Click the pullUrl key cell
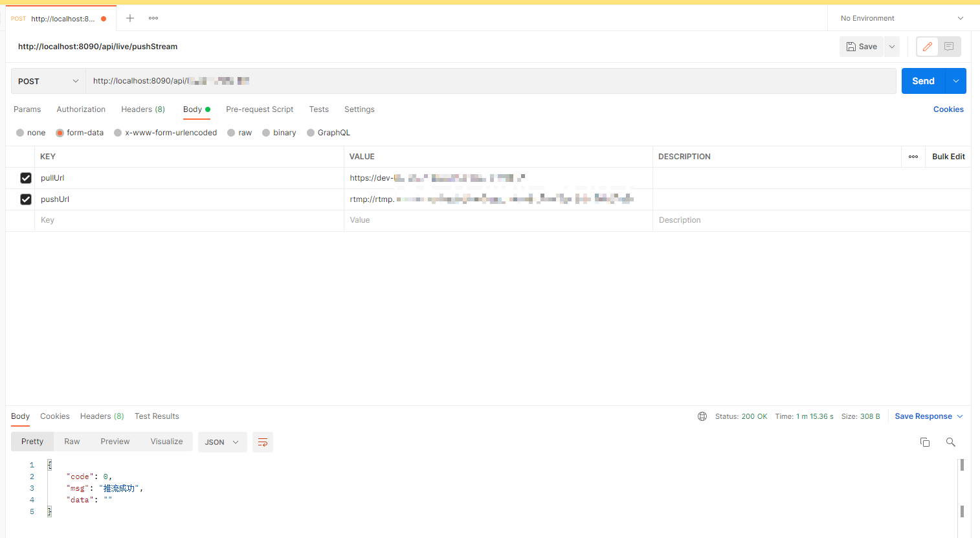Screen dimensions: 980x538 click(189, 178)
